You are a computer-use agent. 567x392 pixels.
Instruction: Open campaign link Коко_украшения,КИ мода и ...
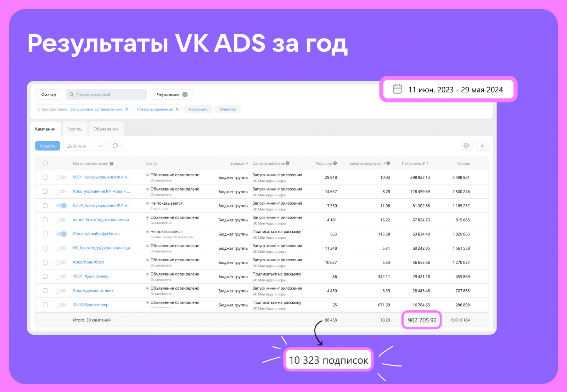(x=101, y=191)
